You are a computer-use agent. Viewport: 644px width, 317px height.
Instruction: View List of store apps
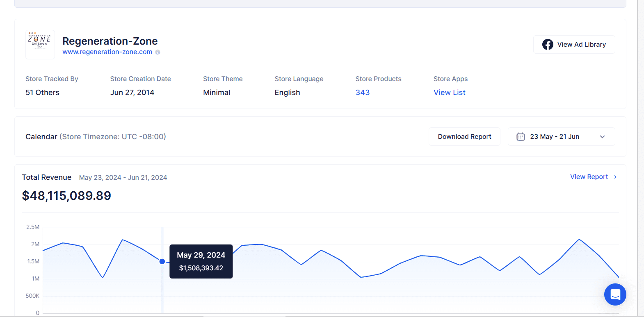450,93
